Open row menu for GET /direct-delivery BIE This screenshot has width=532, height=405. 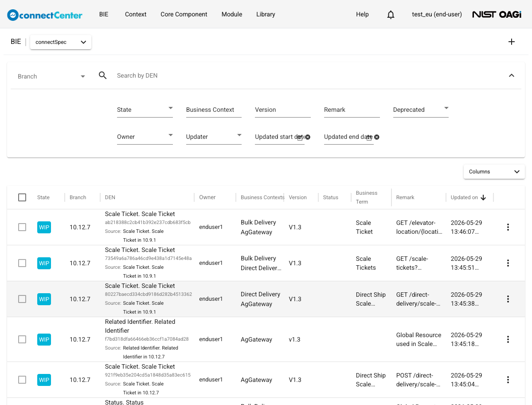coord(508,299)
